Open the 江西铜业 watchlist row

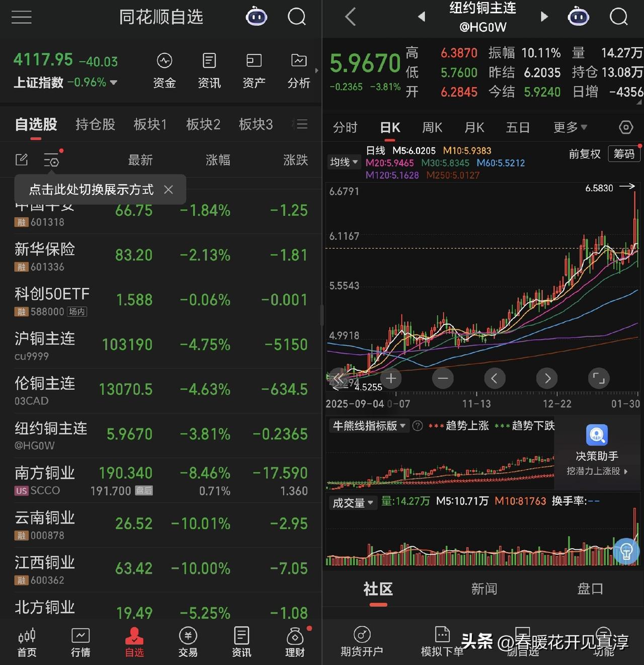tap(161, 570)
